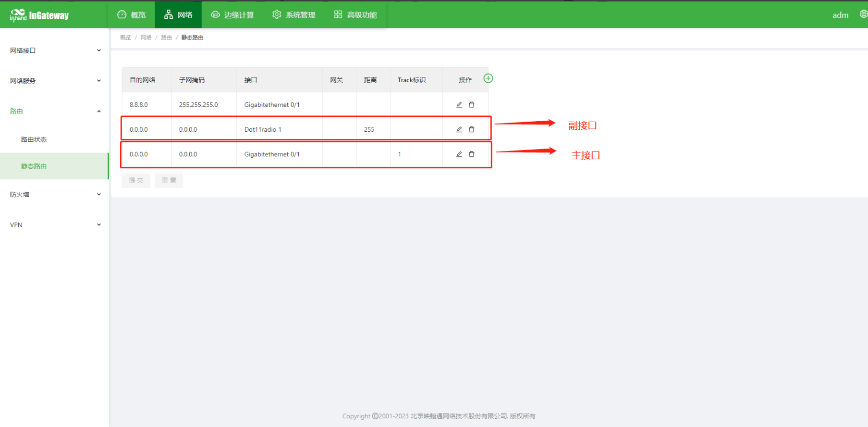Delete the Gigabitethernet 0/1 default route with track 1
The height and width of the screenshot is (427, 868).
click(472, 154)
